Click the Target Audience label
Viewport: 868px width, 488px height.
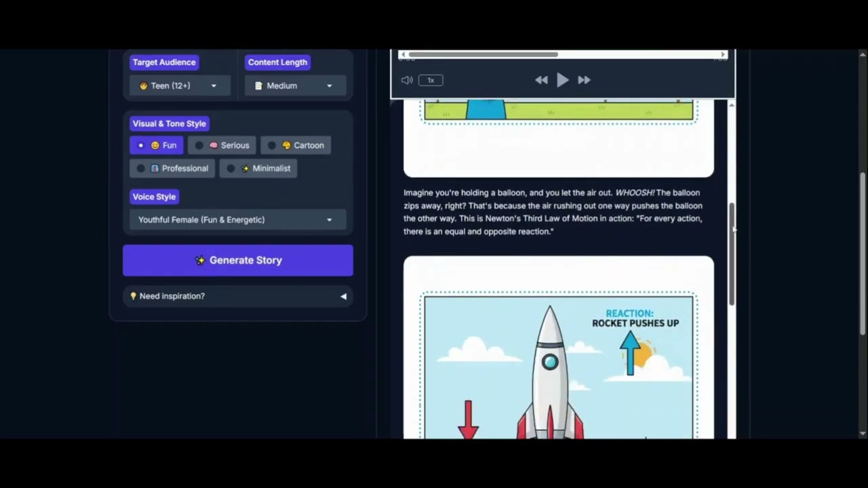(164, 62)
